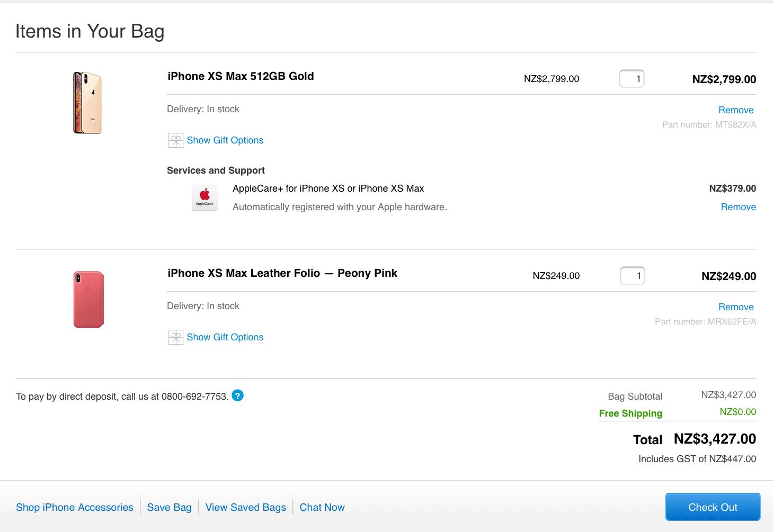The image size is (773, 532).
Task: Click the Save Bag link
Action: pos(169,507)
